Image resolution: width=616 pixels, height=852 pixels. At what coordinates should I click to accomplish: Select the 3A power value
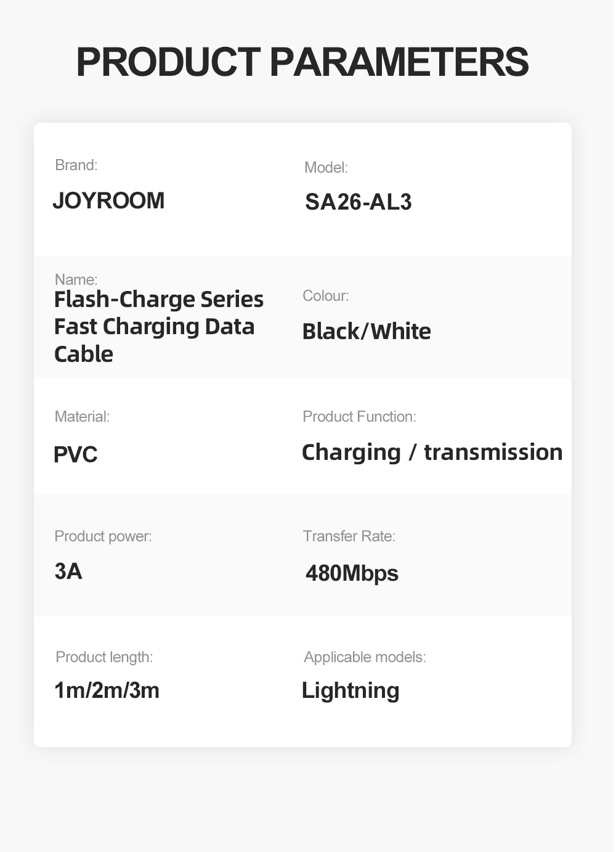coord(68,571)
